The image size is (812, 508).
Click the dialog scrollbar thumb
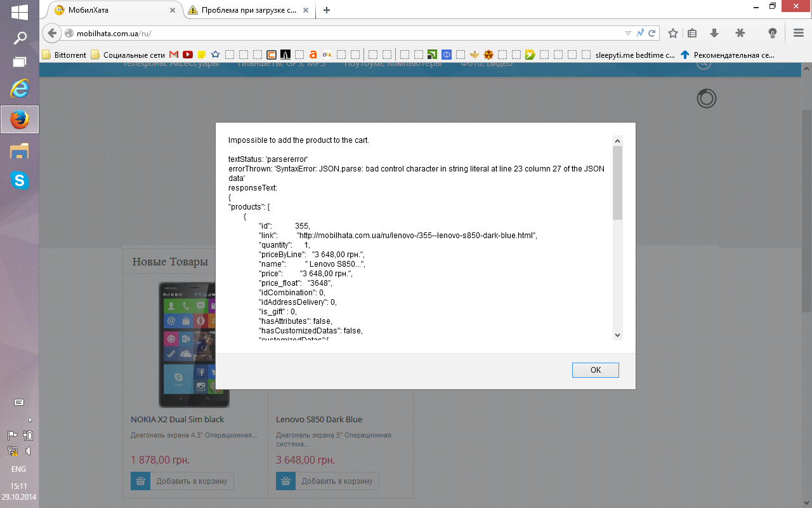618,183
